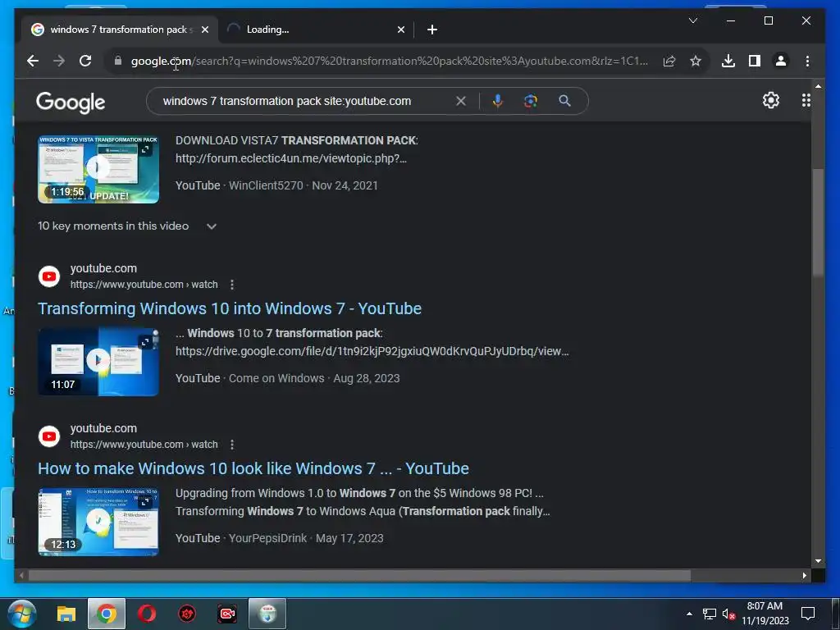Click the red gear app in taskbar
Screen dimensions: 840x630
coord(187,614)
